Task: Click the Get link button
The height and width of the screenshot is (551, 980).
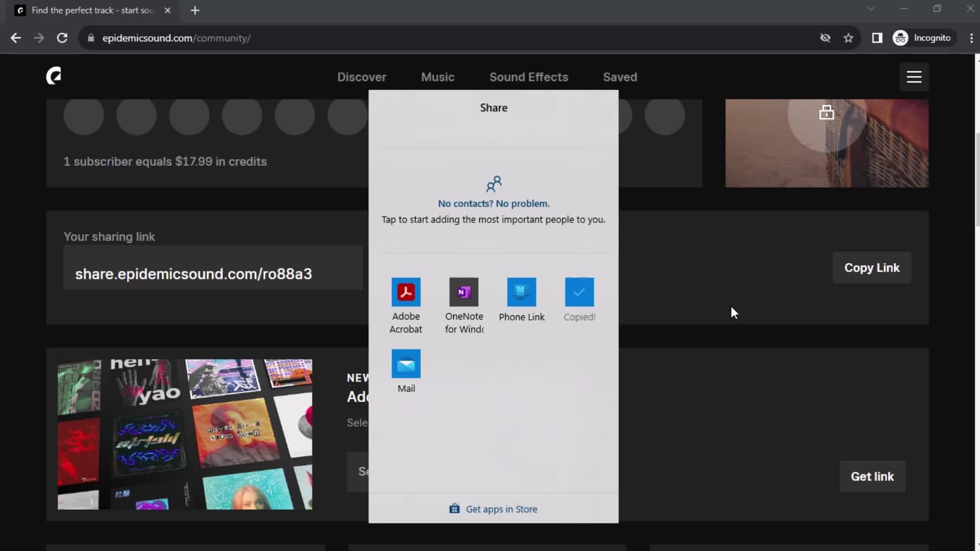Action: 872,475
